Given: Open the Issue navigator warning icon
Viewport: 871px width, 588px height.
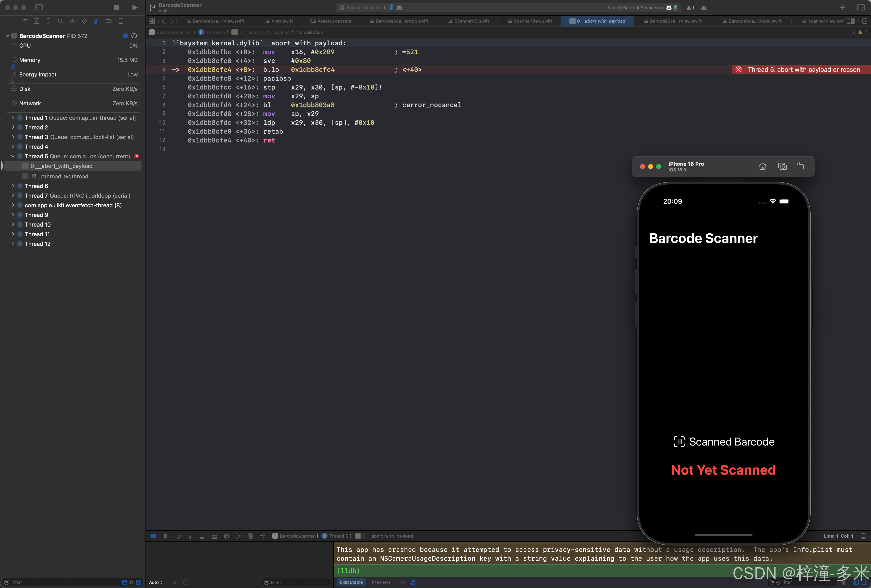Looking at the screenshot, I should [72, 21].
